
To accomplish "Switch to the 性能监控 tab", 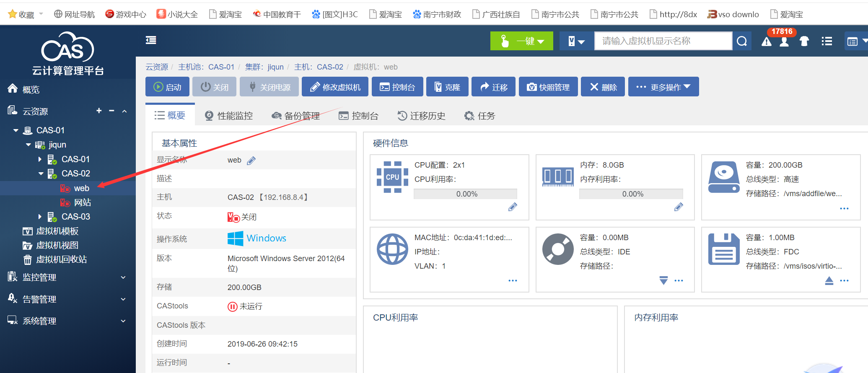I will [228, 116].
